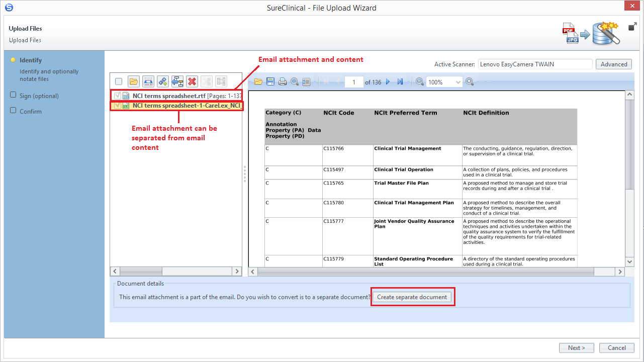The height and width of the screenshot is (362, 644).
Task: Open Advanced scanner settings
Action: coord(614,64)
